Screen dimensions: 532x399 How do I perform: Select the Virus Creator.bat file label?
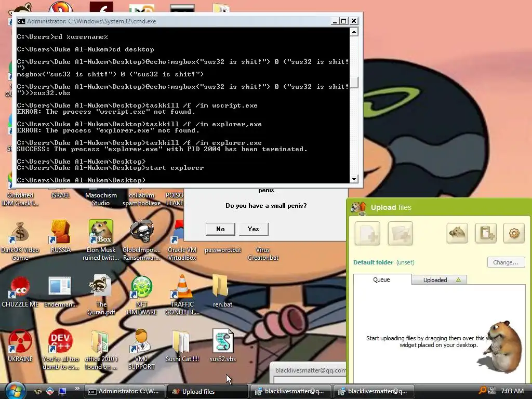(263, 254)
